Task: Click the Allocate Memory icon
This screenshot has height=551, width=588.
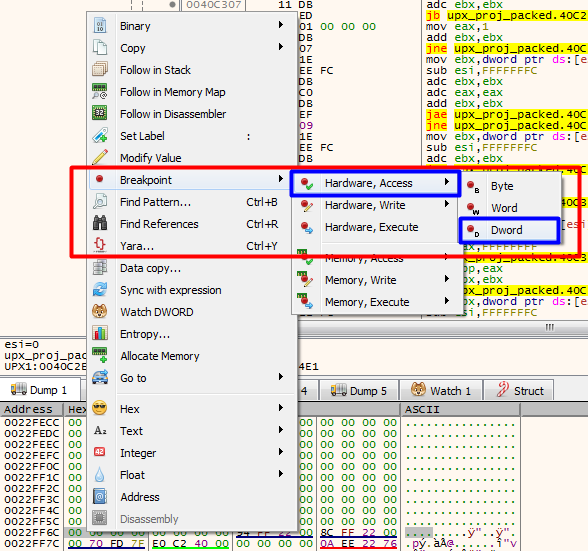Action: pyautogui.click(x=100, y=355)
